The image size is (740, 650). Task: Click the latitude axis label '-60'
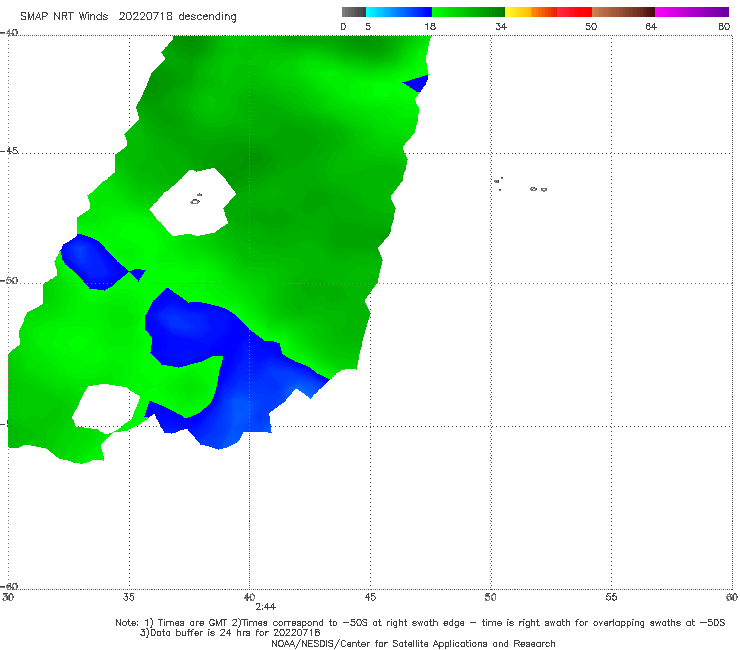(9, 586)
